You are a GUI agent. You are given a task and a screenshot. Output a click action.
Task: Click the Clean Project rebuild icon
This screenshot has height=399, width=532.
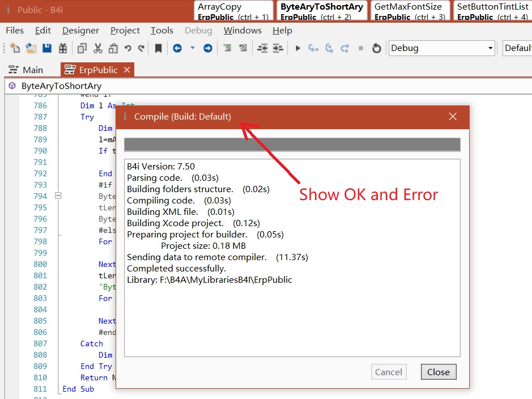pos(377,48)
